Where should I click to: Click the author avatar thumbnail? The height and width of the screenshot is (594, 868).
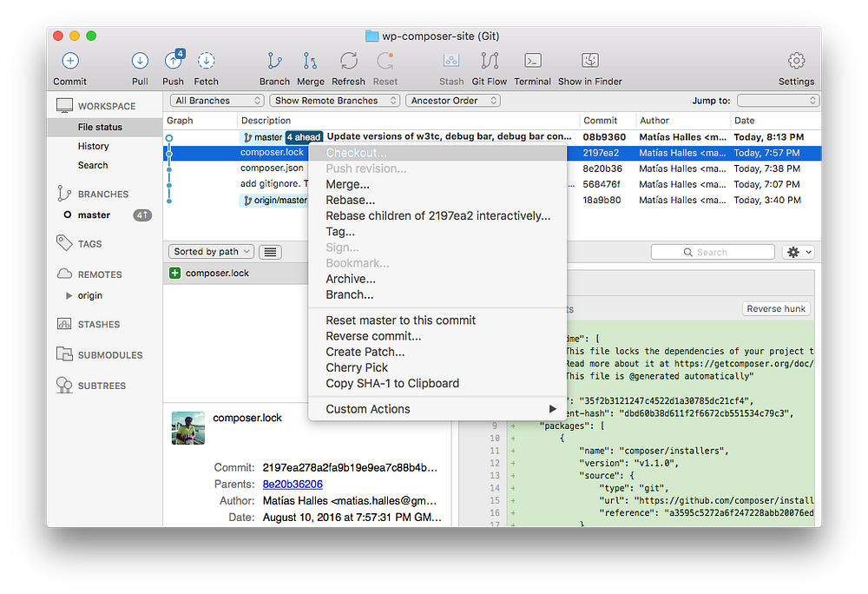tap(188, 428)
